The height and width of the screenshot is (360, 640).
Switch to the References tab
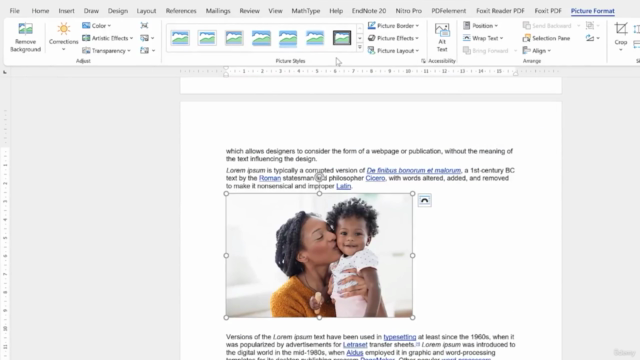pos(181,11)
